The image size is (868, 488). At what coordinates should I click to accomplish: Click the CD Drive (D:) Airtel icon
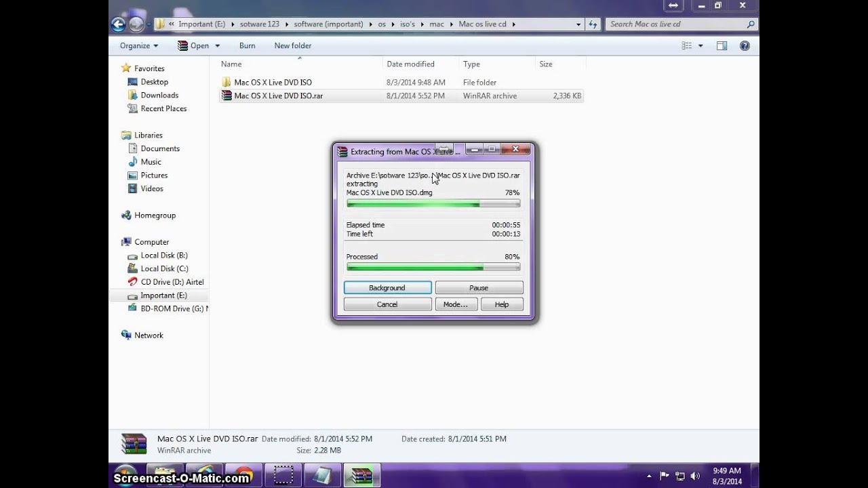(133, 282)
